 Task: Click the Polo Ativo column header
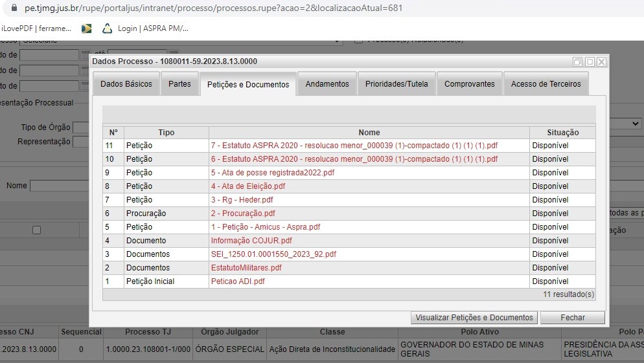point(479,331)
